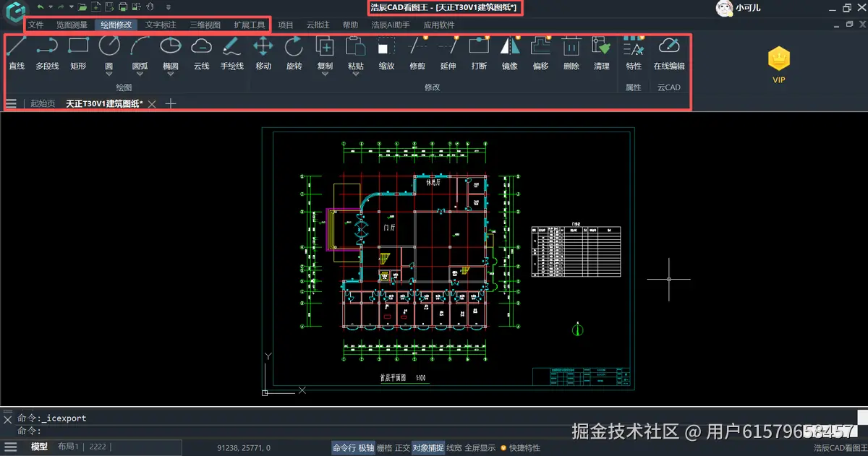The image size is (868, 456).
Task: Select the pan hand tool in quick access bar
Action: click(150, 7)
